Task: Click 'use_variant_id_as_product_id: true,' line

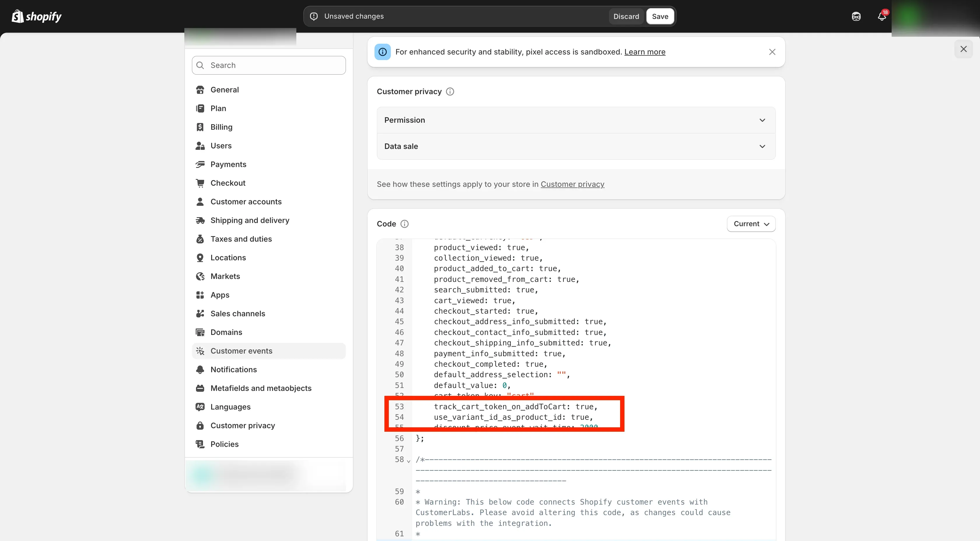Action: (513, 417)
